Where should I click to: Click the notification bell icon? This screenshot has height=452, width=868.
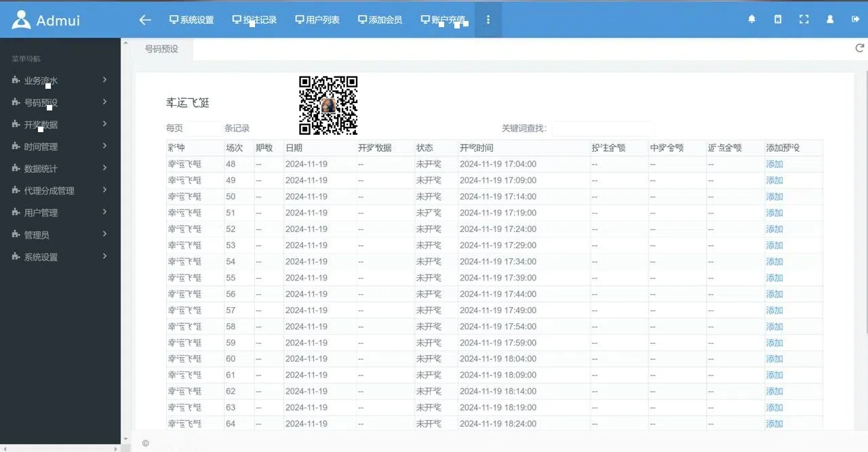pyautogui.click(x=751, y=20)
